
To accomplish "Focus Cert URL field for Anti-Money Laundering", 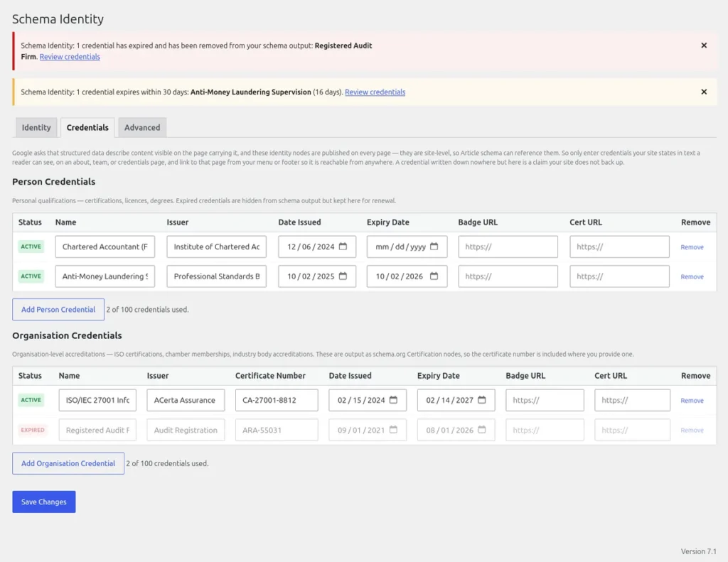I will pos(619,276).
